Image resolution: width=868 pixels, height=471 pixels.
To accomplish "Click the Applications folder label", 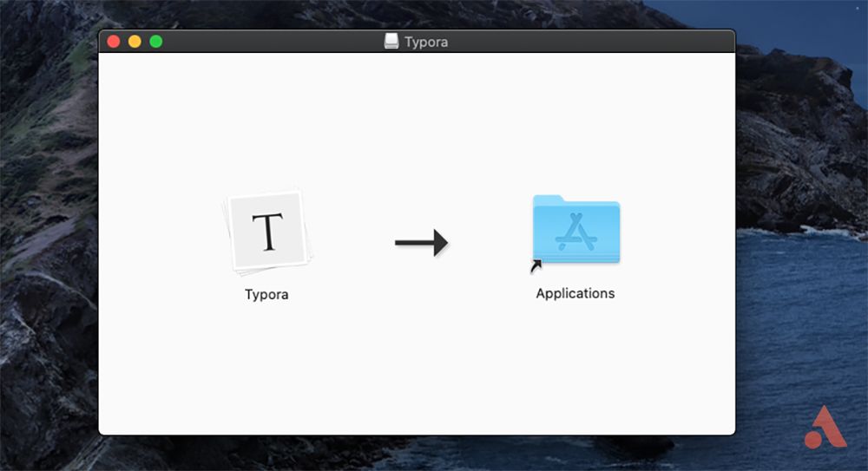I will 575,293.
